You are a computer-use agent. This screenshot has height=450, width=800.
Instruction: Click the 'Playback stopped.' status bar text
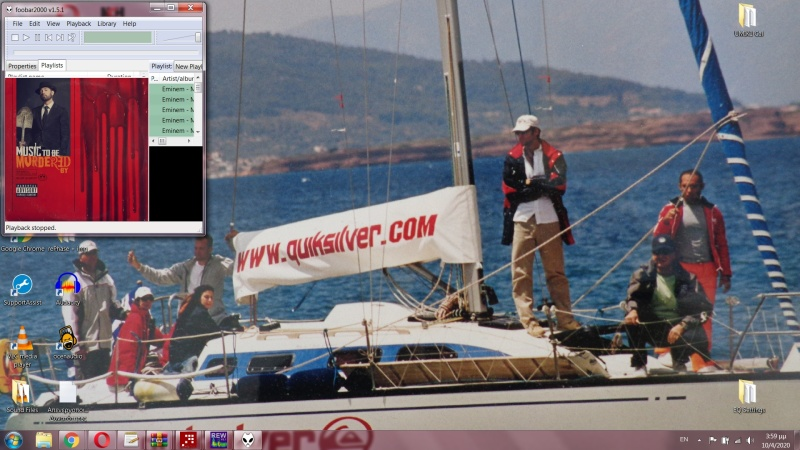point(31,228)
